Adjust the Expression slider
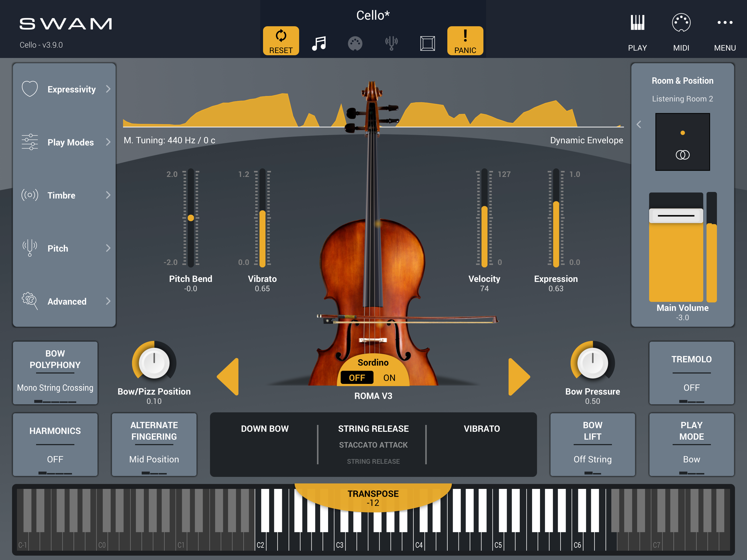747x560 pixels. (556, 218)
